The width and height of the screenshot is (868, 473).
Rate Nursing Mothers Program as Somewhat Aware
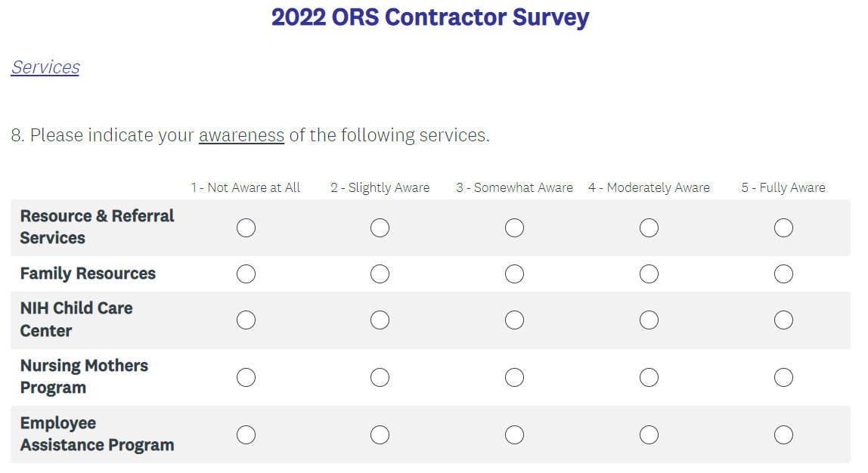[x=514, y=377]
